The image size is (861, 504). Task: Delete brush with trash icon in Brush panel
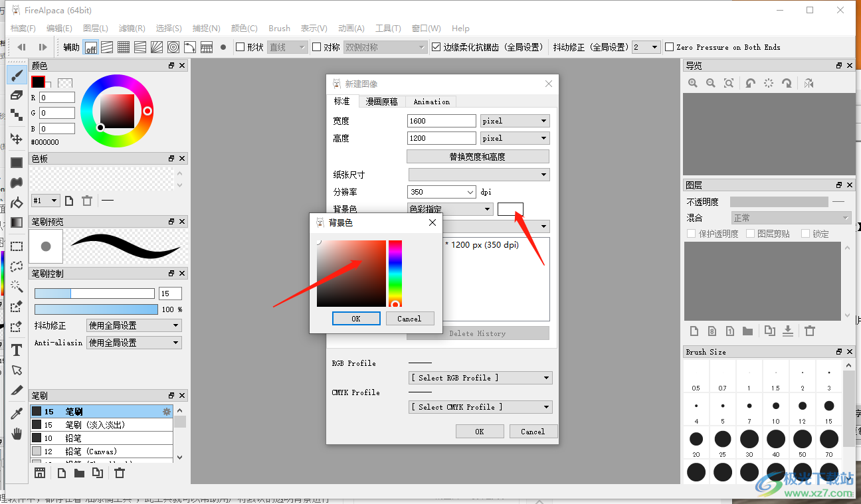[x=120, y=473]
